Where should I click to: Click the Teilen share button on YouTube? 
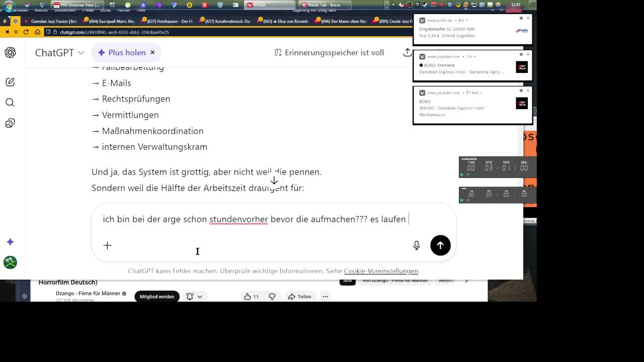[299, 297]
